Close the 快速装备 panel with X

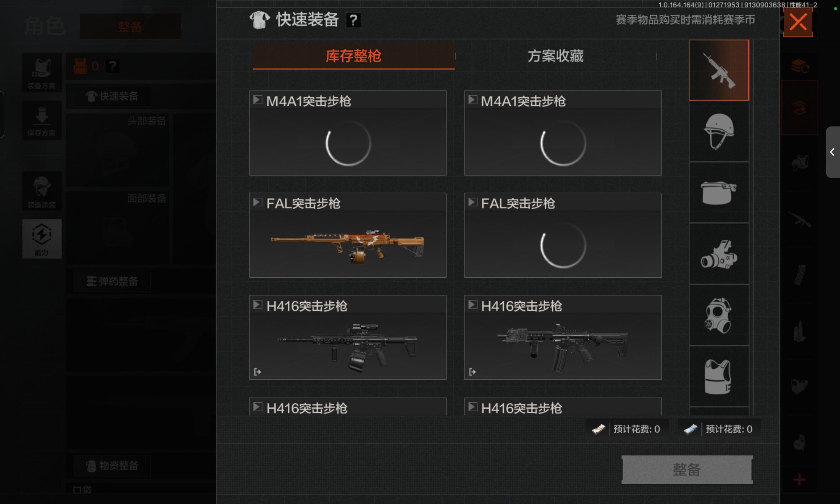798,22
